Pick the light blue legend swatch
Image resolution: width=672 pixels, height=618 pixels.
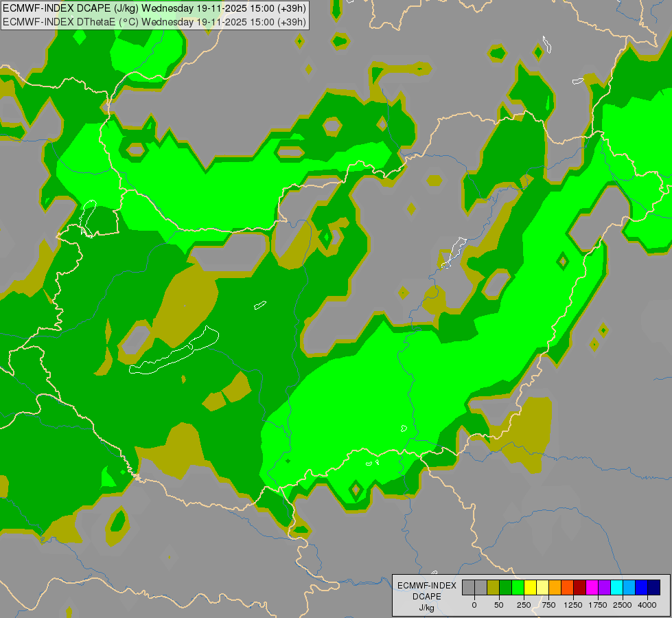629,587
